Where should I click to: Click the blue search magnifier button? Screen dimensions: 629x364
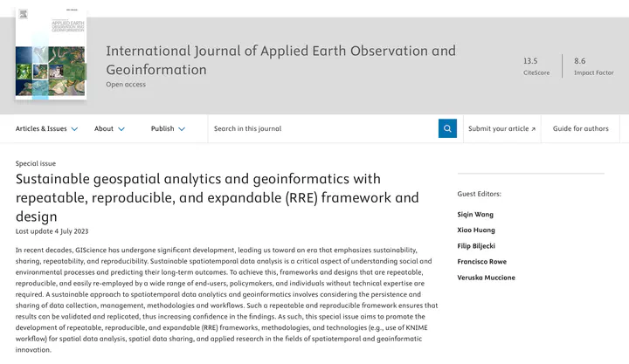447,128
